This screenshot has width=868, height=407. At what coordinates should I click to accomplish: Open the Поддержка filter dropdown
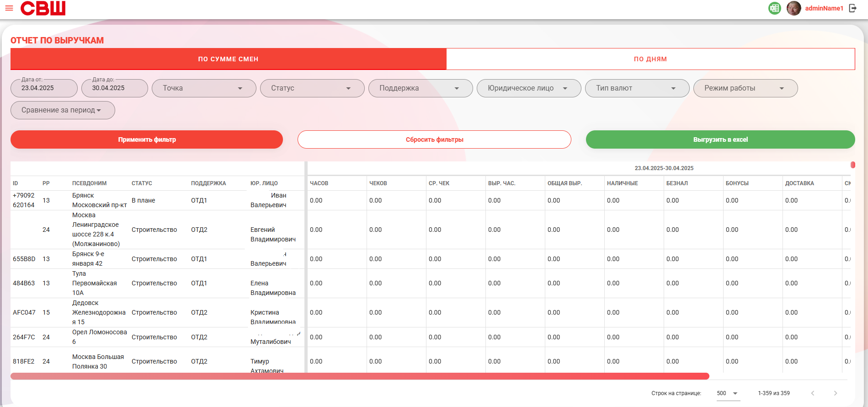coord(421,88)
